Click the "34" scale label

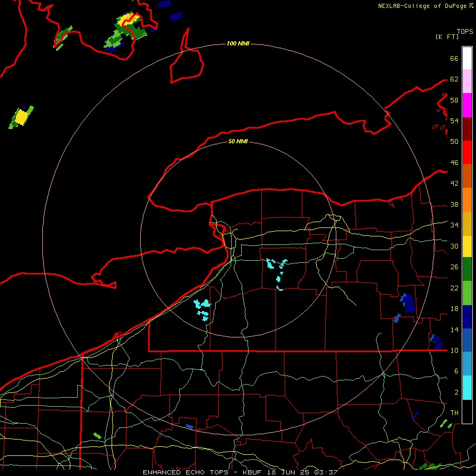[454, 225]
